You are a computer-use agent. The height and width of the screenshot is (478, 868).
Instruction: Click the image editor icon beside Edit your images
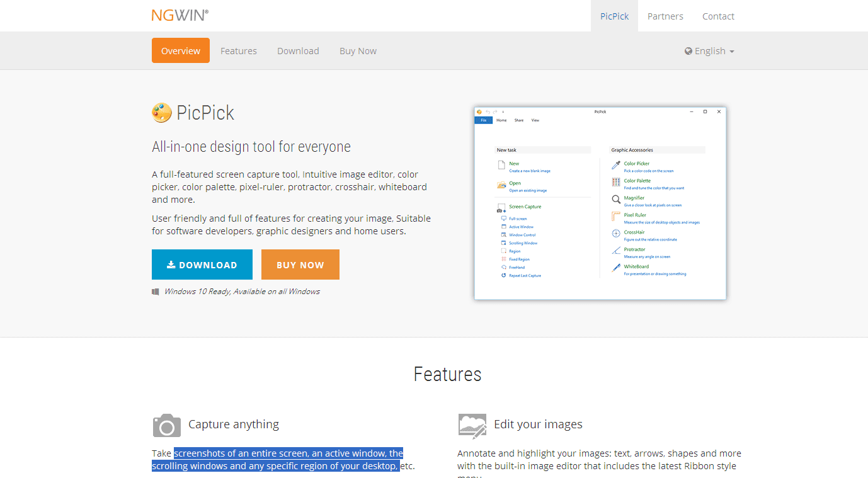click(472, 426)
